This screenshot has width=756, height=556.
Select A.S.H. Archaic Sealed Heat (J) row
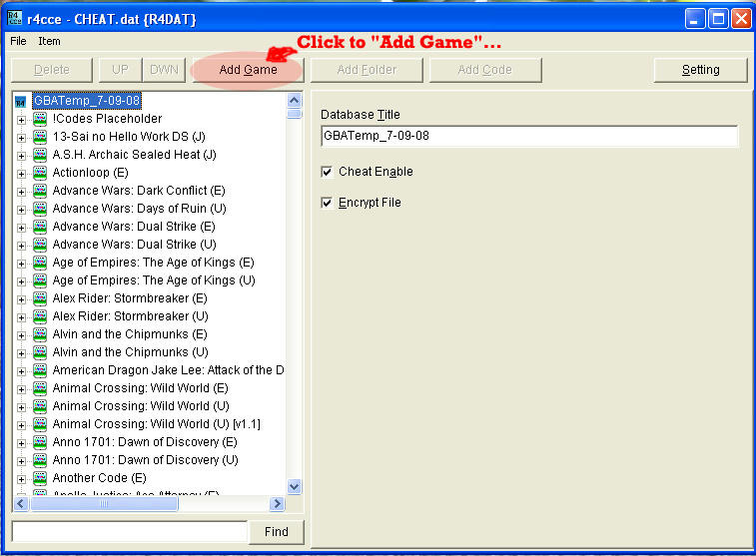tap(134, 155)
